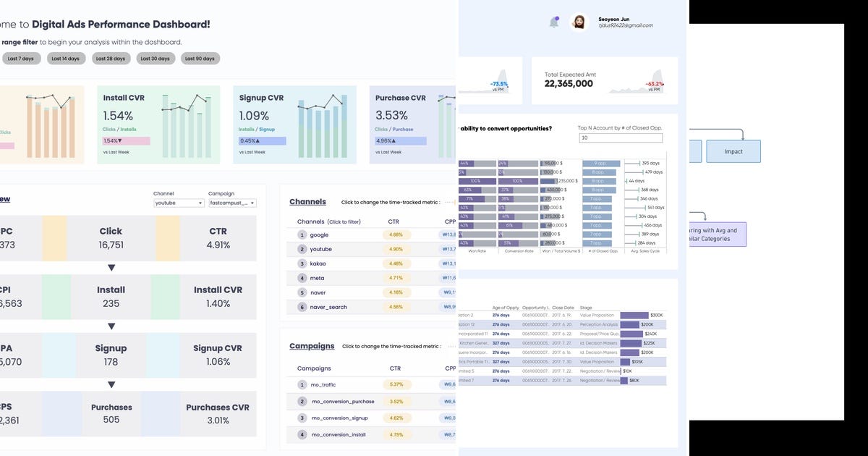This screenshot has height=456, width=868.
Task: Select the Last 14 days range filter
Action: [65, 59]
